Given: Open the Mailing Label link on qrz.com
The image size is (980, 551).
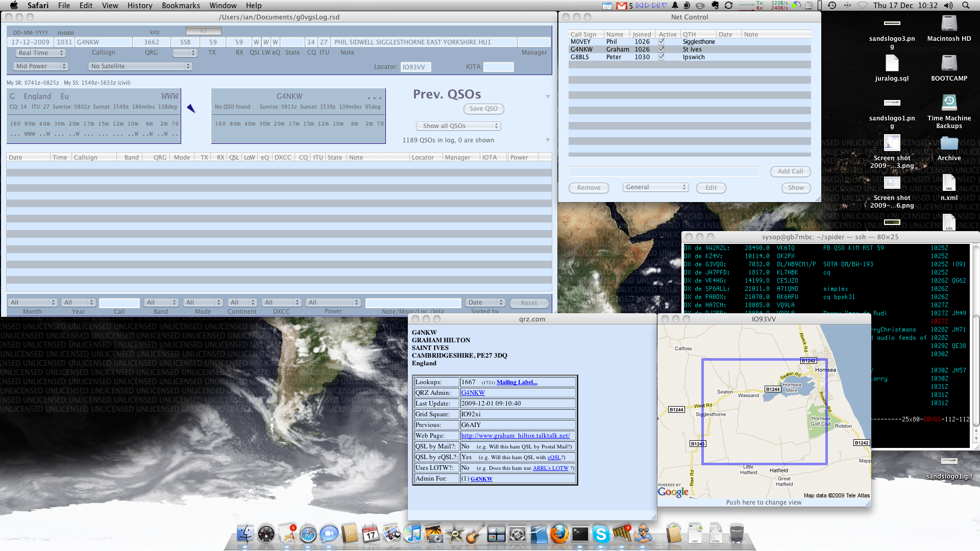Looking at the screenshot, I should [517, 382].
